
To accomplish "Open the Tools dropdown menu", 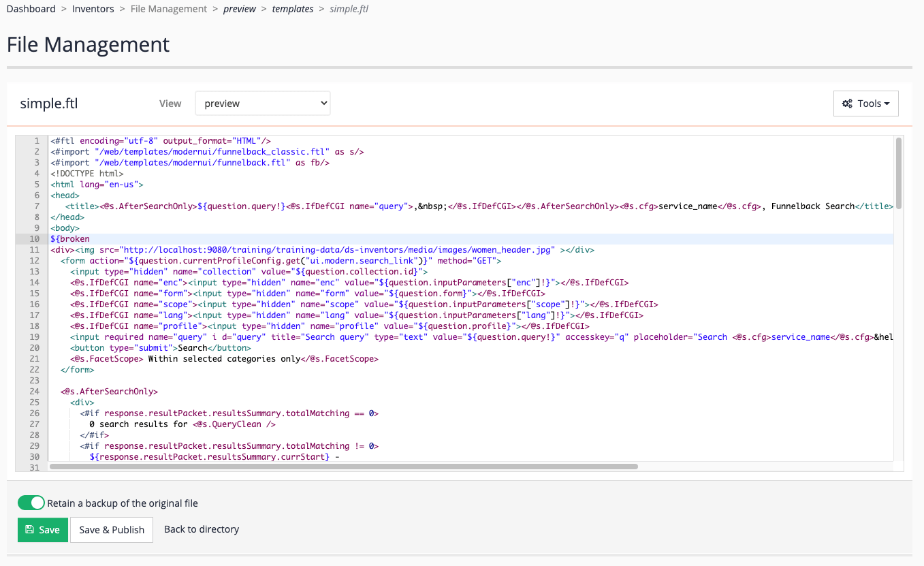I will 865,103.
